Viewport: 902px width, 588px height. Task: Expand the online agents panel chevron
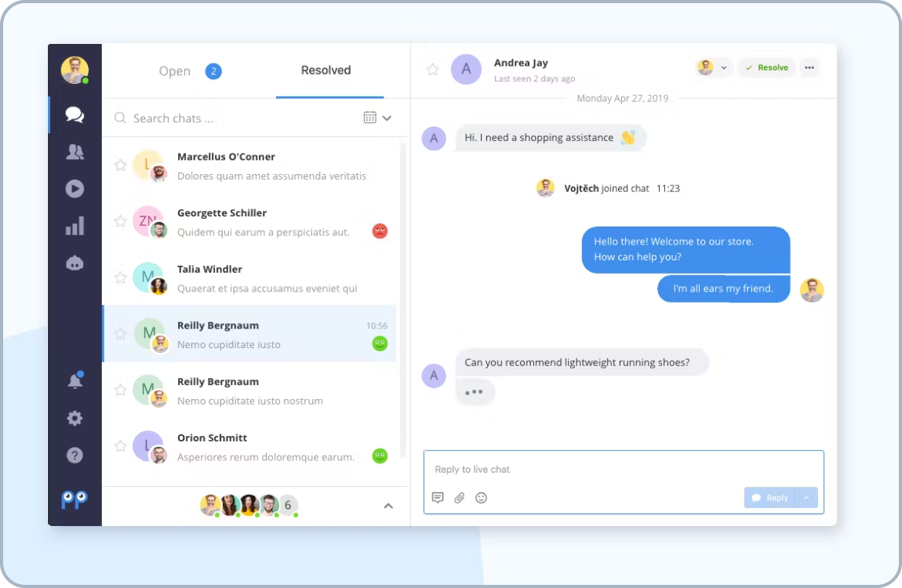(388, 506)
